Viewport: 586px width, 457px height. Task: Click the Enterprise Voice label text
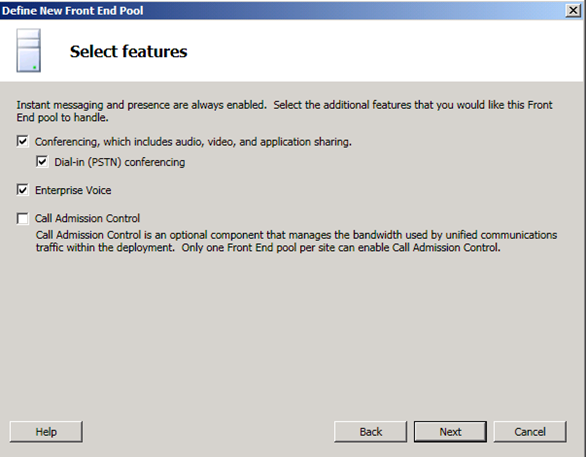[73, 190]
